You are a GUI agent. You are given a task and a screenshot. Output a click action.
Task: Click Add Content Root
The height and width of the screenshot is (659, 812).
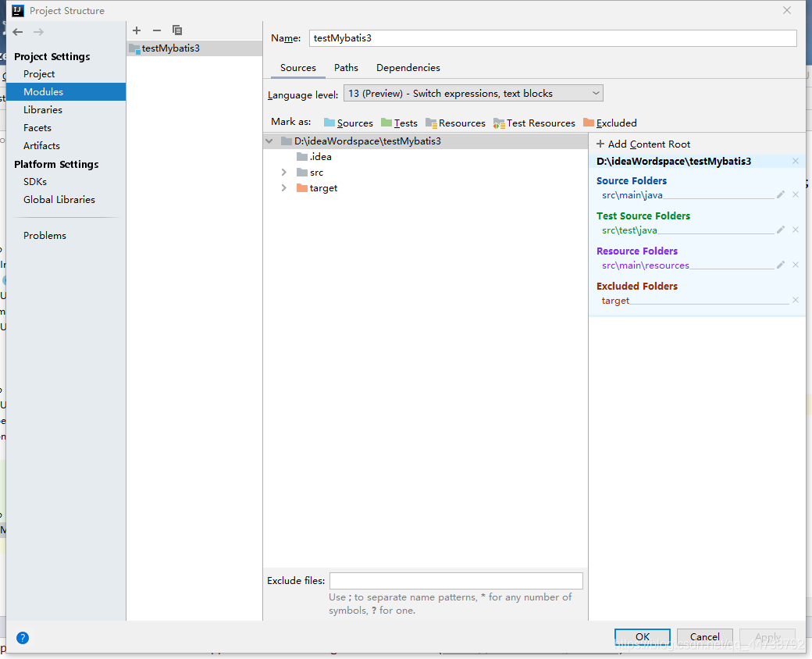coord(643,144)
